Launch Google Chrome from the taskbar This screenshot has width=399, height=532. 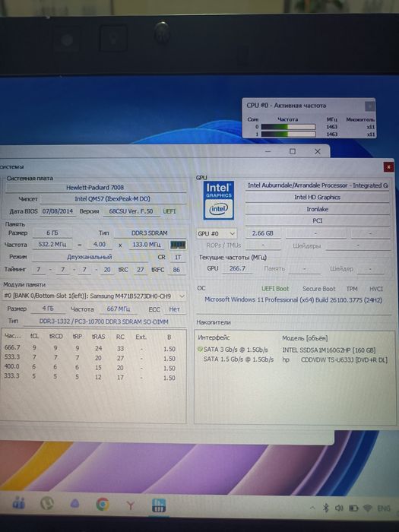103,505
